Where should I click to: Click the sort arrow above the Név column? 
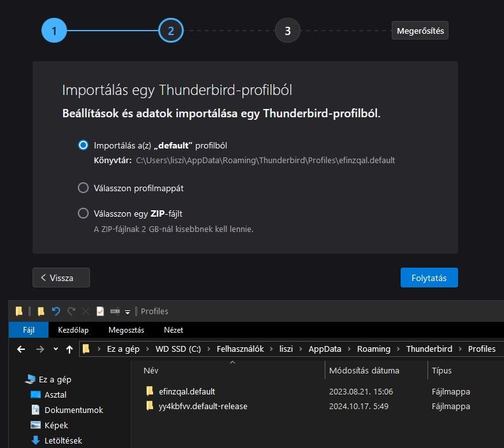tap(232, 362)
